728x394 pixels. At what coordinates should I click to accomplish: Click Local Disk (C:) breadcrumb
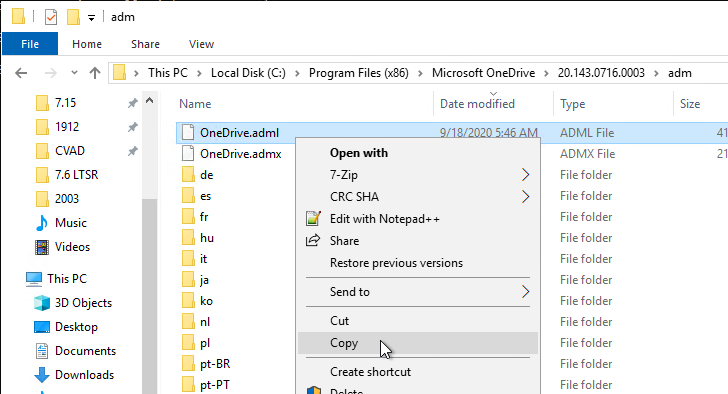click(248, 73)
